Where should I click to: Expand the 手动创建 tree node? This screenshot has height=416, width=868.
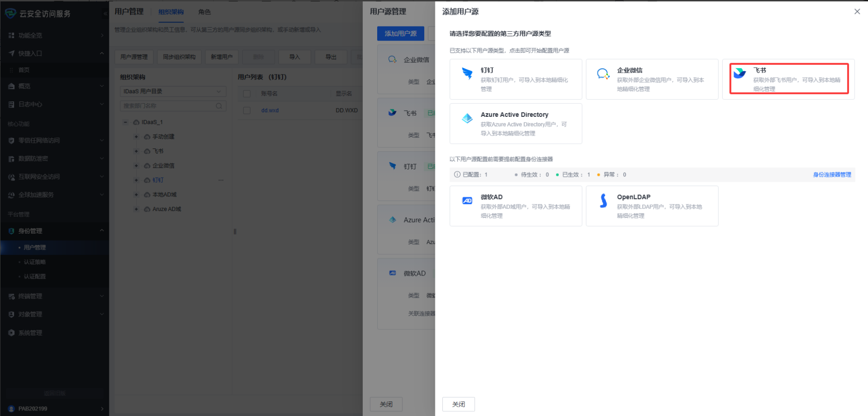coord(136,137)
